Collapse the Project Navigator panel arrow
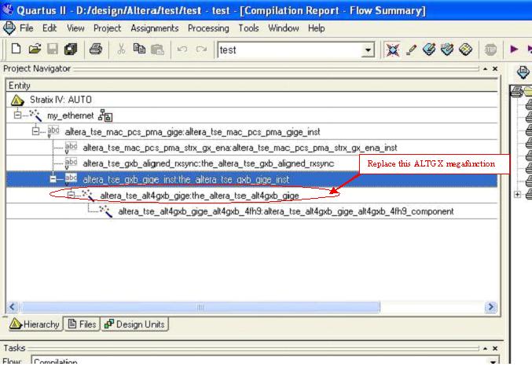This screenshot has width=532, height=392. (485, 69)
